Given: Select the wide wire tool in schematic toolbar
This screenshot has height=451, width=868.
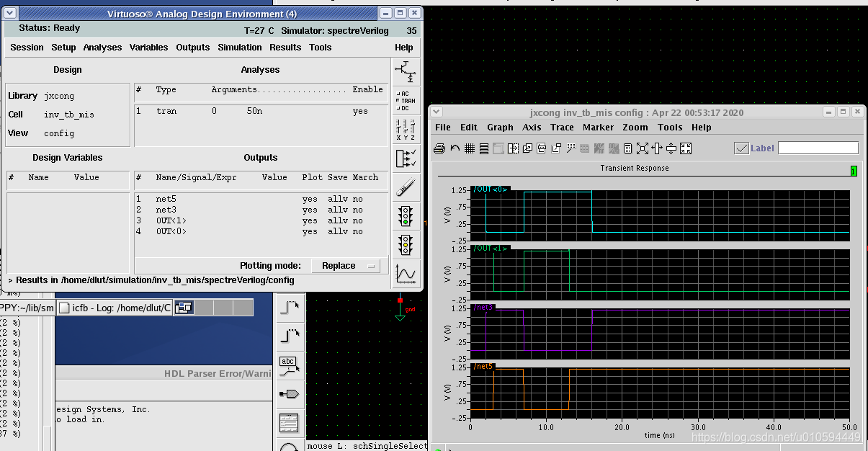Looking at the screenshot, I should coord(289,336).
